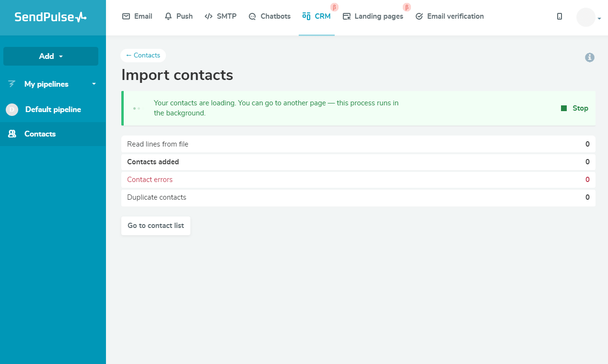Expand the My pipelines arrow
Viewport: 608px width, 364px height.
point(94,84)
